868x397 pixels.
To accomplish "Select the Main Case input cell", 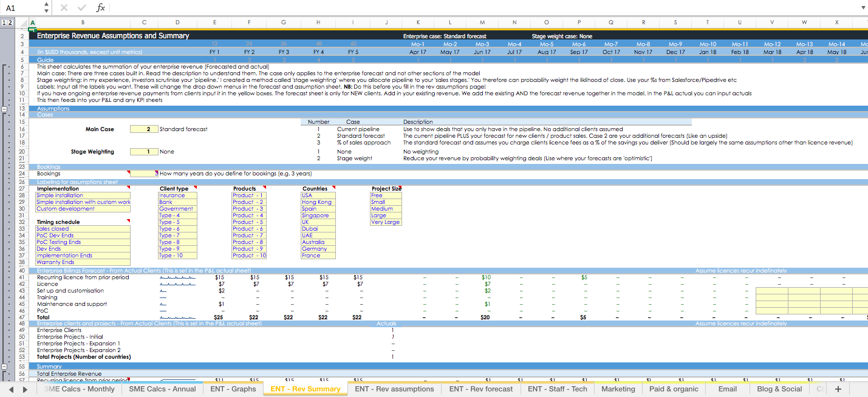I will (x=144, y=129).
